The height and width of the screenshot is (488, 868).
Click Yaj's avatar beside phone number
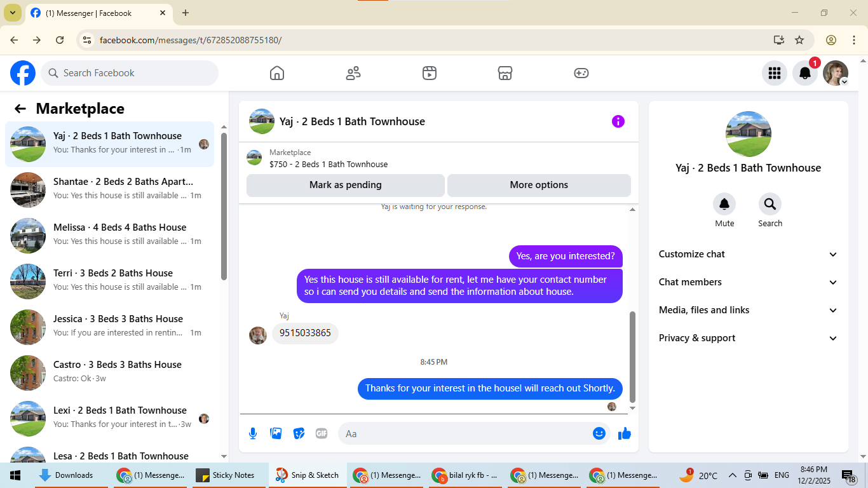point(258,335)
